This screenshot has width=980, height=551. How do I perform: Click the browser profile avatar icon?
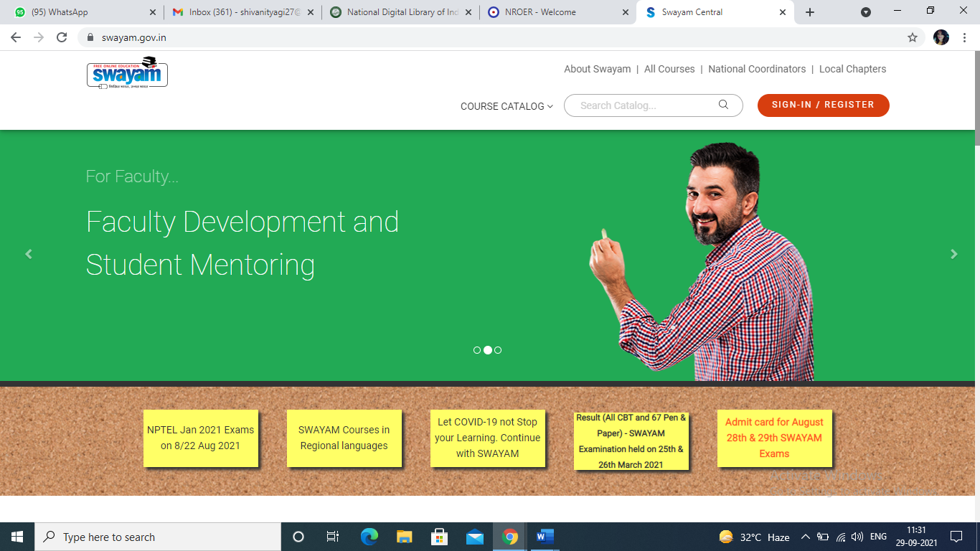941,37
